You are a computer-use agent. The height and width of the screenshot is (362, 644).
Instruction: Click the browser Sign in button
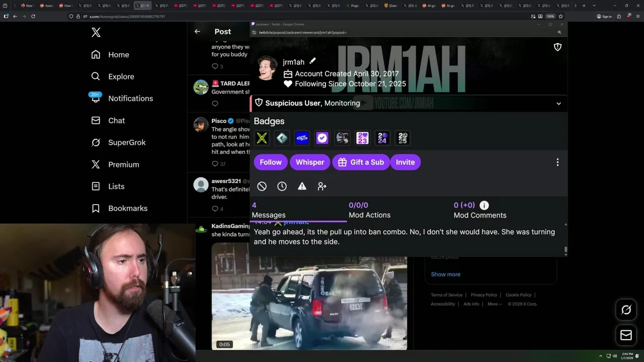pyautogui.click(x=604, y=16)
